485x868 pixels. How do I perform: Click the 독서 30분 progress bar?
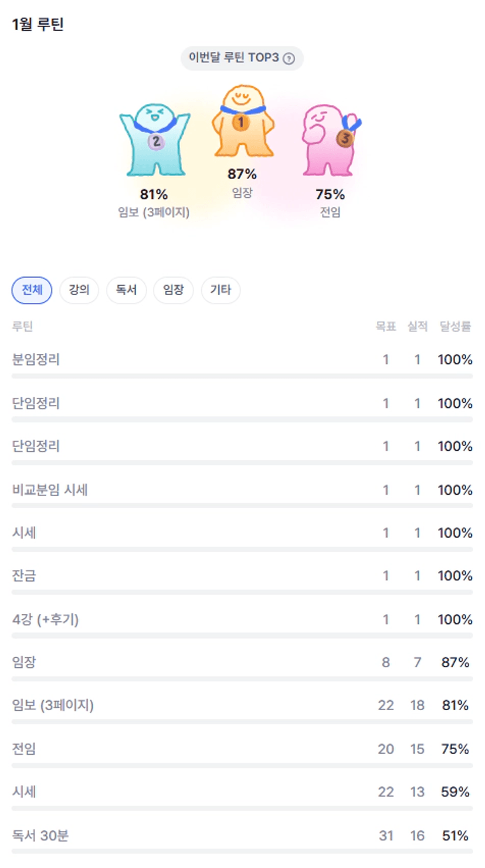[x=242, y=850]
